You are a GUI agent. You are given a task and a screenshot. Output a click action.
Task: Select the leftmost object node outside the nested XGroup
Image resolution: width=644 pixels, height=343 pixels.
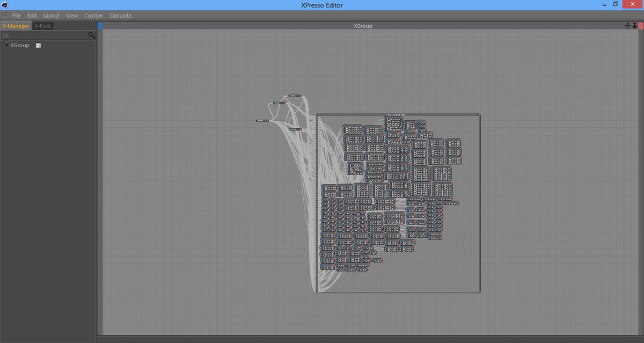point(262,121)
